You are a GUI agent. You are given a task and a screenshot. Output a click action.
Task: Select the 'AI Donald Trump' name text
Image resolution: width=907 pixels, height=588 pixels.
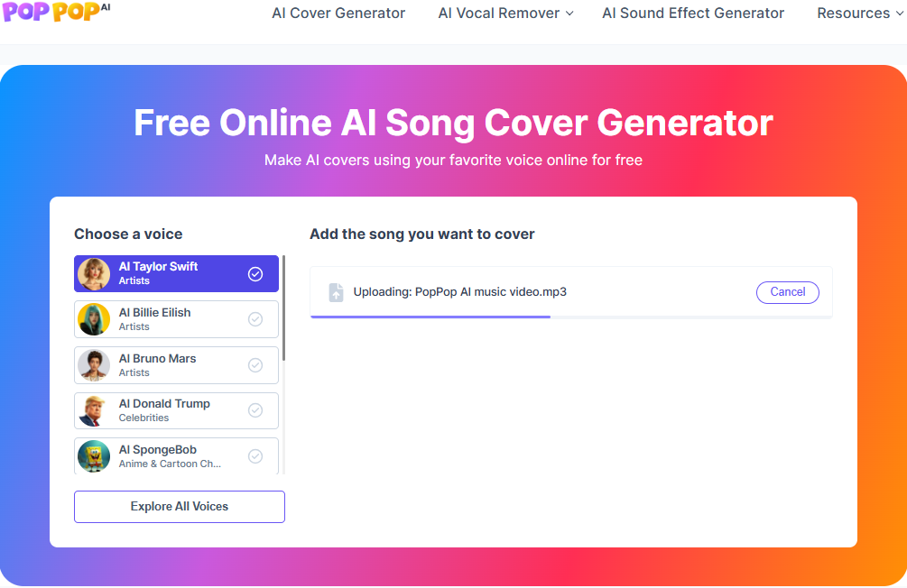164,403
